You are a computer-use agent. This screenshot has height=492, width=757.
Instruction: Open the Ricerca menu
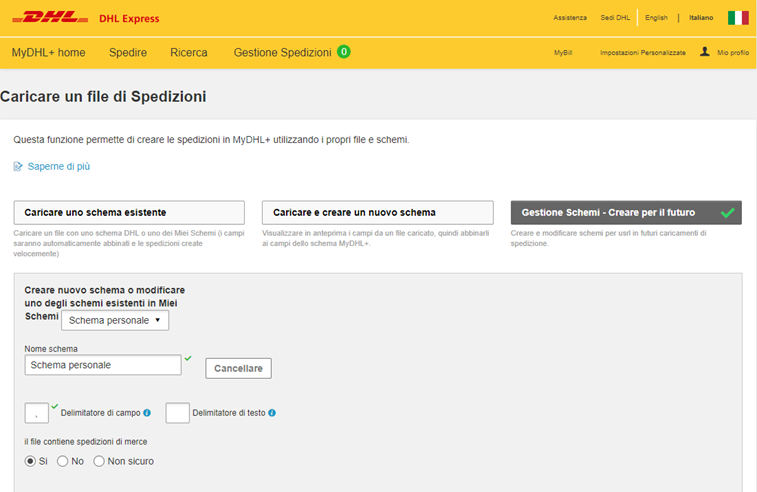click(189, 52)
